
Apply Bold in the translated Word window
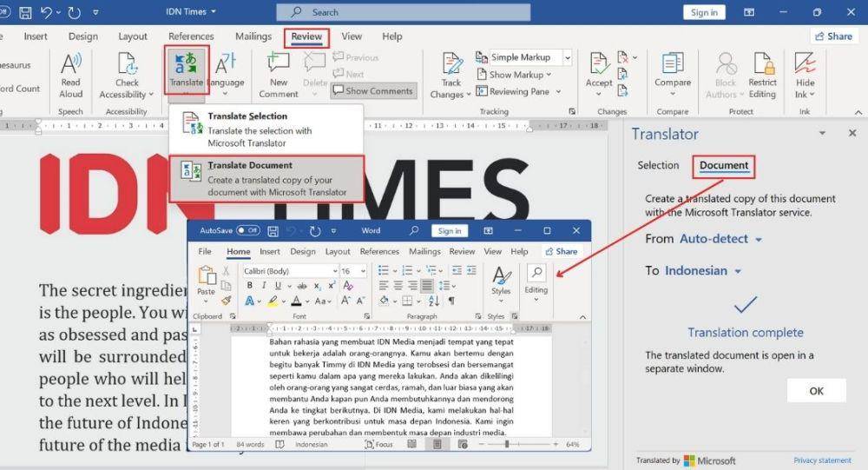pyautogui.click(x=250, y=286)
